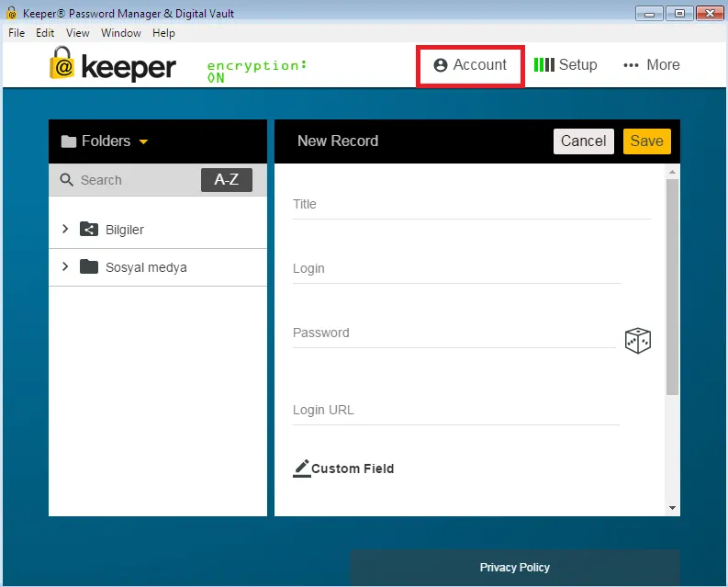The width and height of the screenshot is (728, 587).
Task: Click the Folders heading text
Action: point(106,141)
